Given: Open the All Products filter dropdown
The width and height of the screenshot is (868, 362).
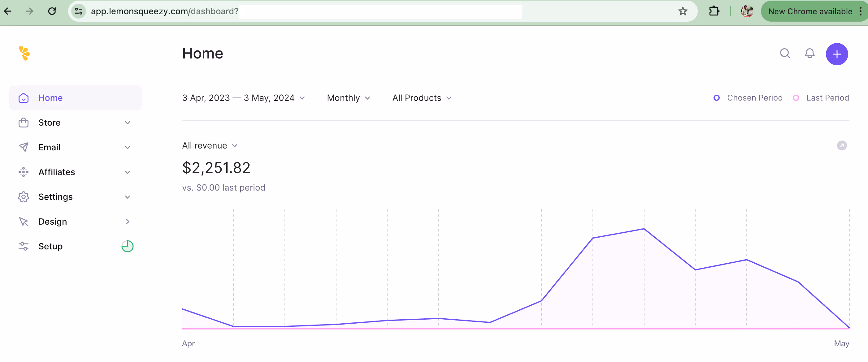Looking at the screenshot, I should [x=422, y=98].
